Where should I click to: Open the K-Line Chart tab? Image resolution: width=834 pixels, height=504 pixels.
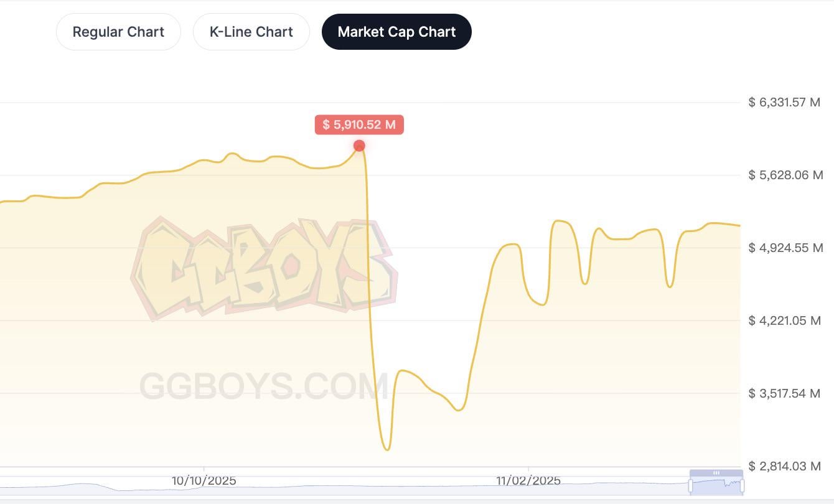(x=251, y=32)
